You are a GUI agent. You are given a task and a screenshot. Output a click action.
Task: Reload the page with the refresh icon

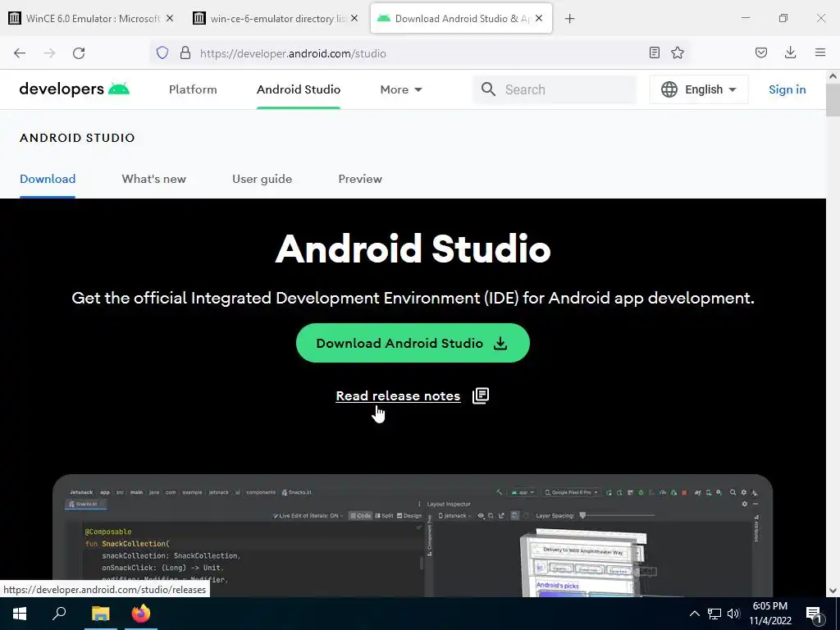coord(79,53)
